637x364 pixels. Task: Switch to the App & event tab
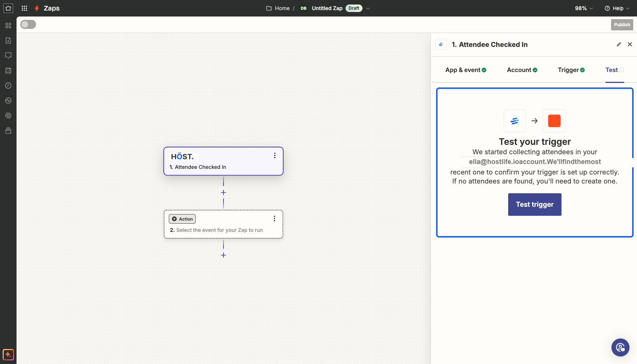(x=466, y=70)
